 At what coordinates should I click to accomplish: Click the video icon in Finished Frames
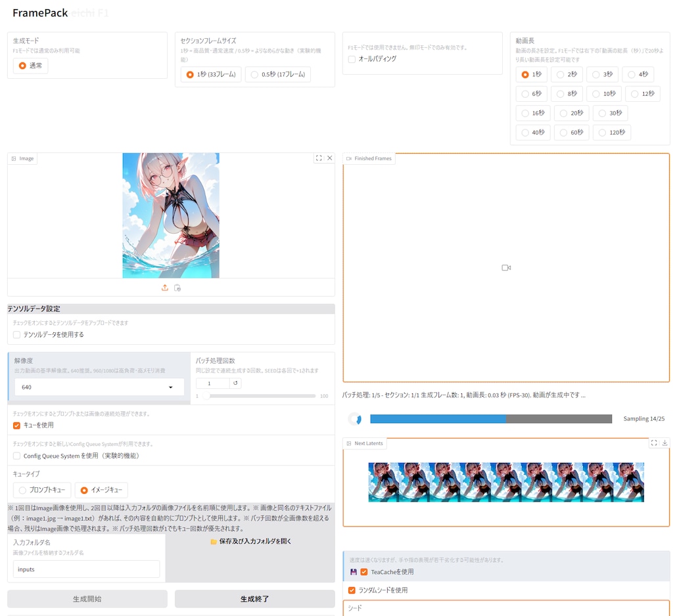[x=506, y=268]
